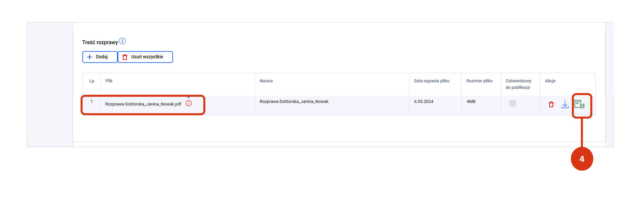Click the 4MB file size cell
Screen dimensions: 644x211
(471, 101)
